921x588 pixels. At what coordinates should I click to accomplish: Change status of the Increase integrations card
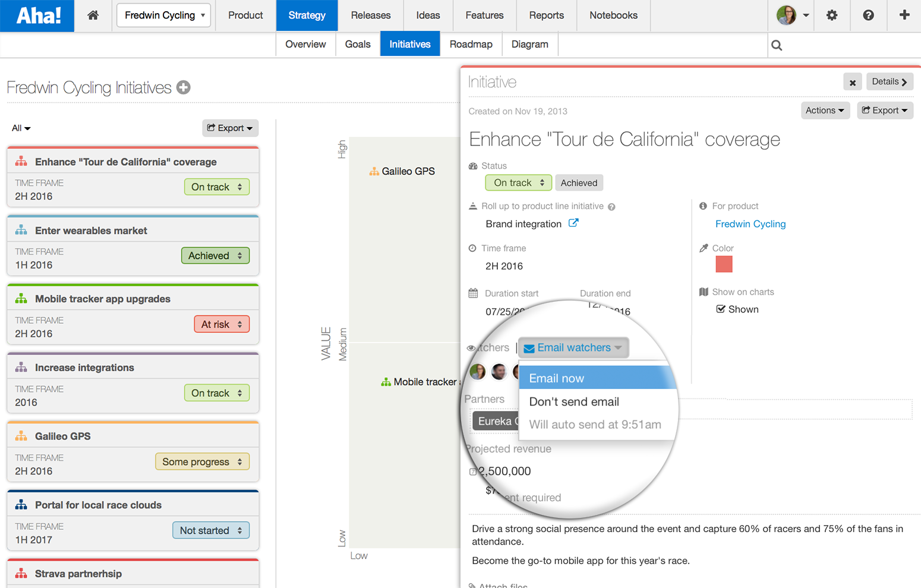tap(217, 393)
